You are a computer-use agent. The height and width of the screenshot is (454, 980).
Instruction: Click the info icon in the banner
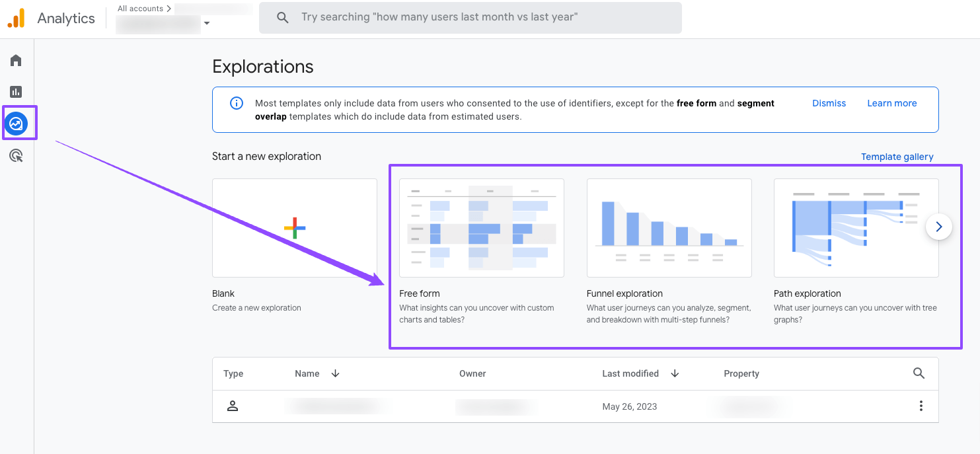pyautogui.click(x=236, y=103)
